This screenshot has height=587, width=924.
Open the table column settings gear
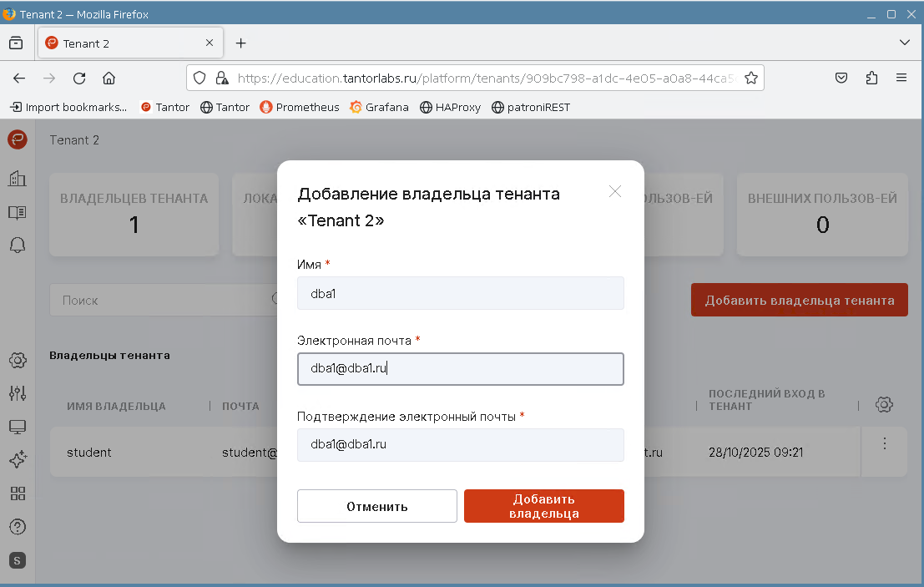coord(884,405)
